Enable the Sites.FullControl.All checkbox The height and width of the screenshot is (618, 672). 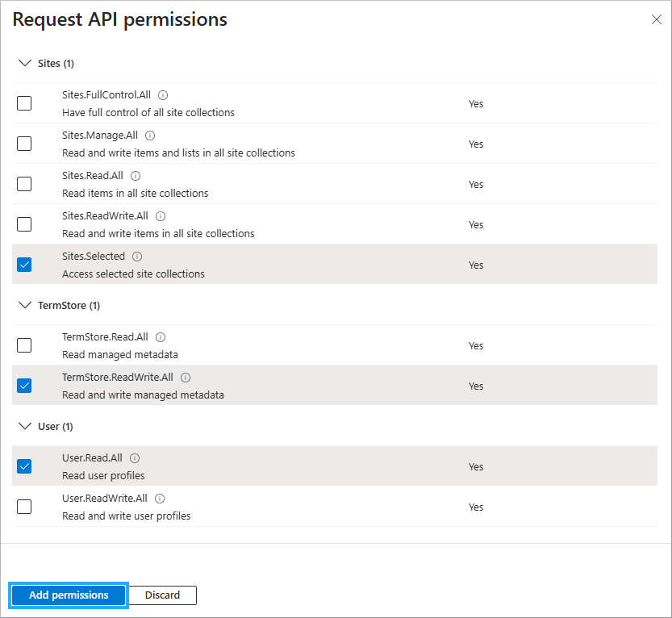24,103
